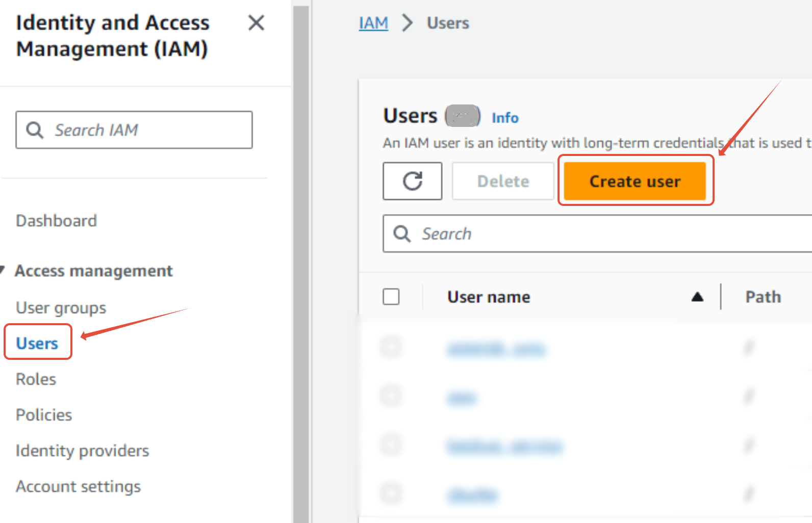Click the Search IAM magnifier icon
This screenshot has width=812, height=523.
pos(35,130)
